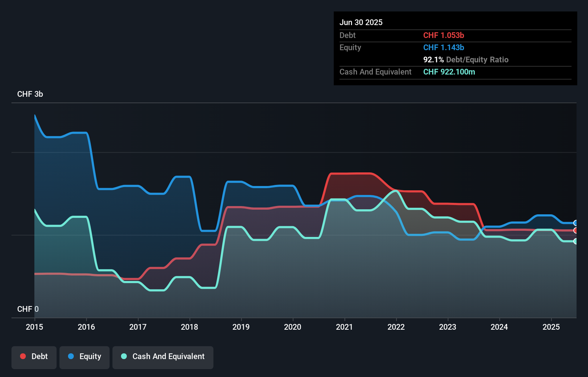Select the teal Cash endpoint marker on the chart
The width and height of the screenshot is (588, 377).
coord(576,242)
